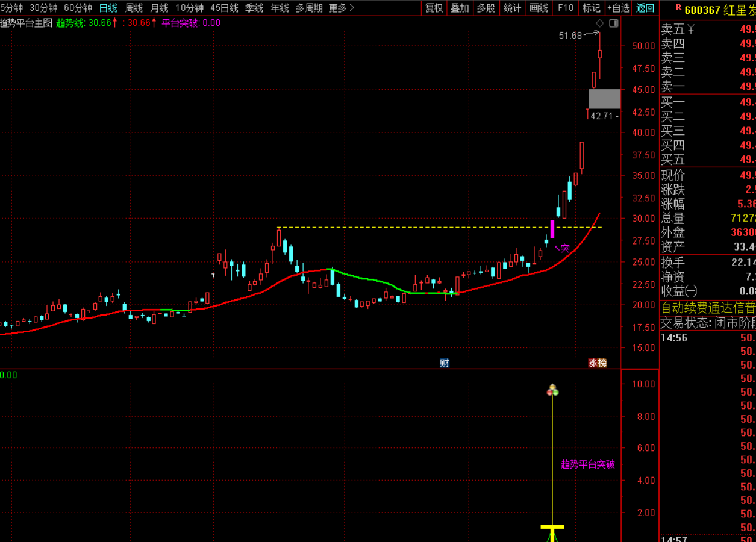
Task: Select the 60分钟 period tab
Action: pos(78,8)
